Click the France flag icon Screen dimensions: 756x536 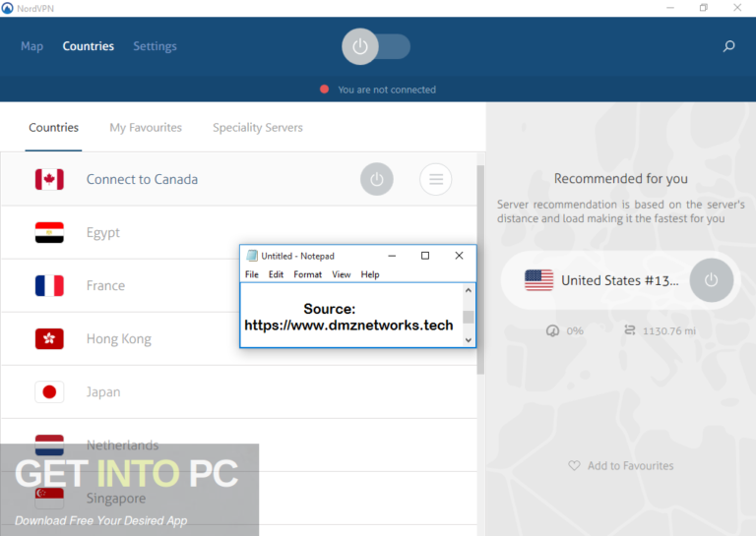click(x=49, y=285)
